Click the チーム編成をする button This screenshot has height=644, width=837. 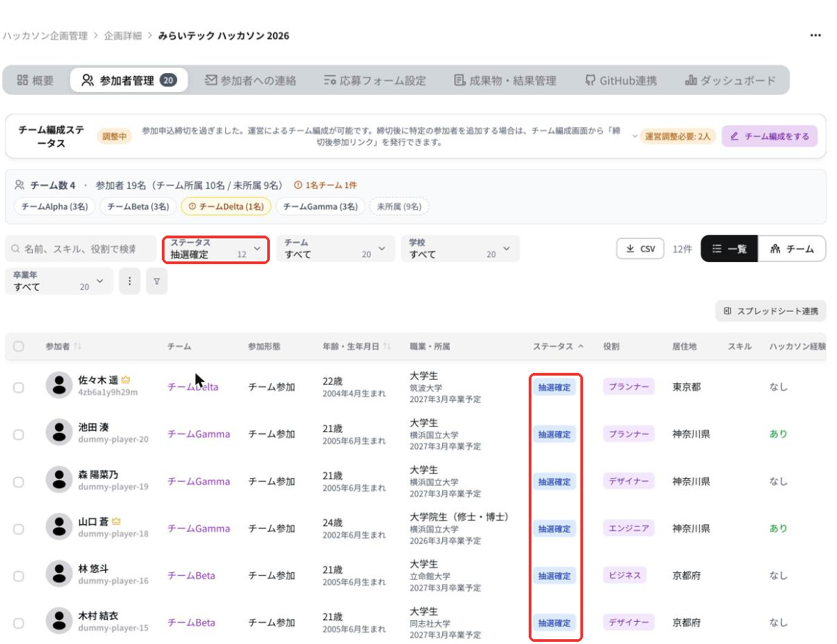(769, 136)
